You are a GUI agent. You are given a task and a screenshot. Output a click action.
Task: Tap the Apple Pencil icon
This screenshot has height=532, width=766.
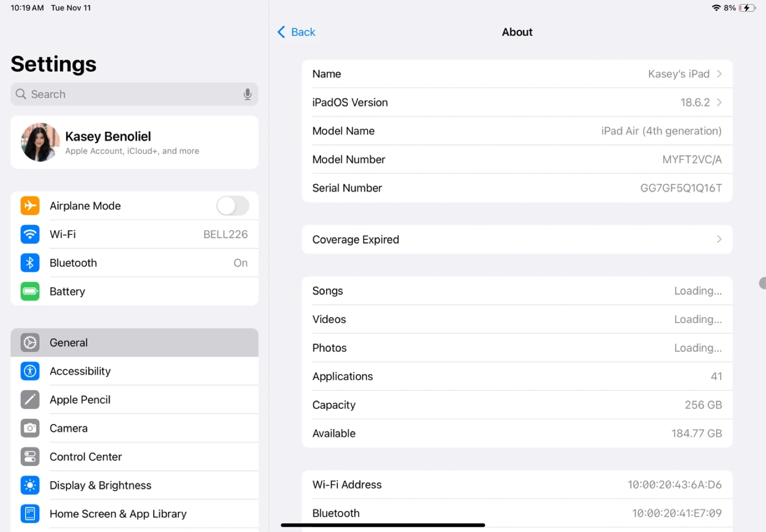(30, 400)
